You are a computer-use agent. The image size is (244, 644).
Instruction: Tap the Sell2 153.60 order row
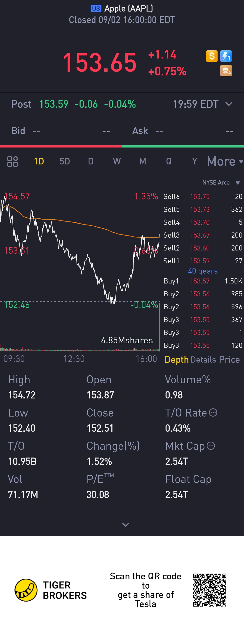tap(203, 248)
